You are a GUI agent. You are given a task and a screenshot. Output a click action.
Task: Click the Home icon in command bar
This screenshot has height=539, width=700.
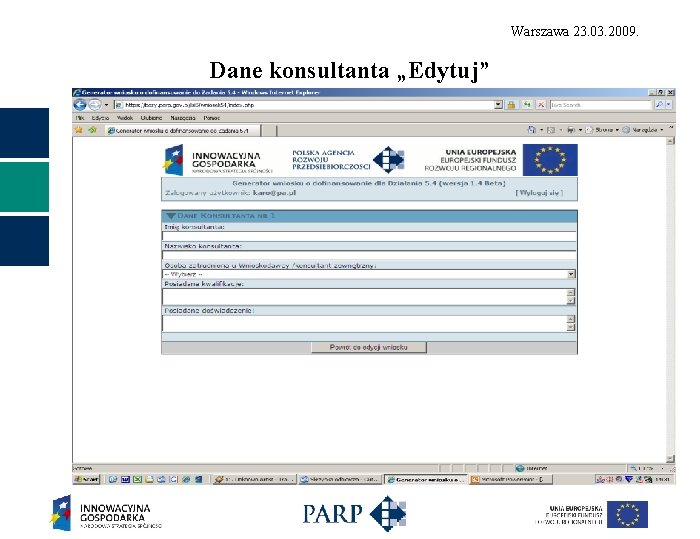coord(531,130)
